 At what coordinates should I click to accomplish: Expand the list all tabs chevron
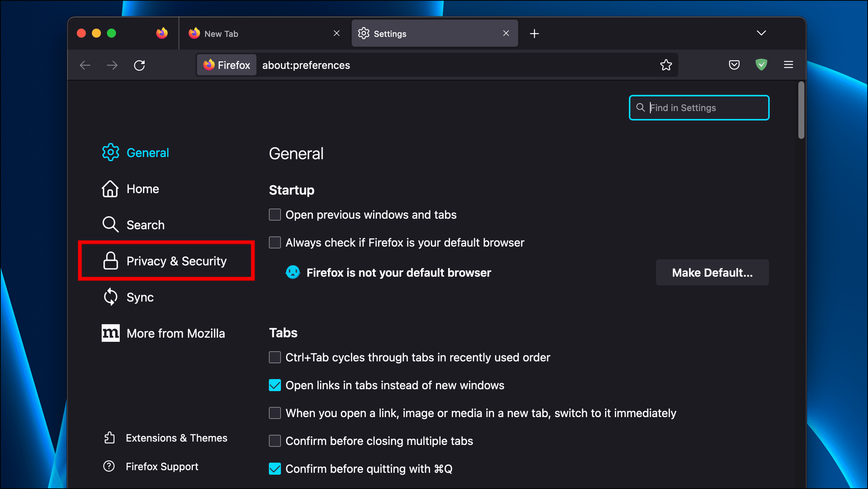point(761,33)
